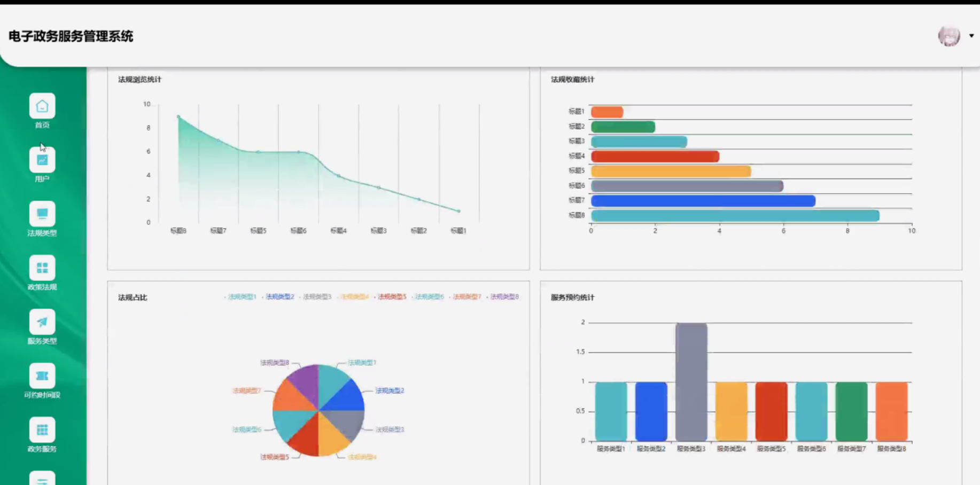The height and width of the screenshot is (485, 980).
Task: Click the 法规占比 chart title
Action: pos(133,298)
